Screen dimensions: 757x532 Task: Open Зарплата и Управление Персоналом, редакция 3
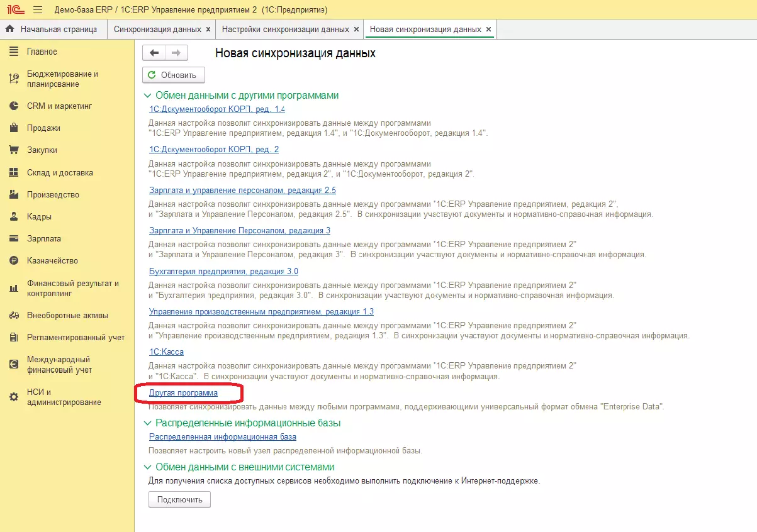coord(240,230)
